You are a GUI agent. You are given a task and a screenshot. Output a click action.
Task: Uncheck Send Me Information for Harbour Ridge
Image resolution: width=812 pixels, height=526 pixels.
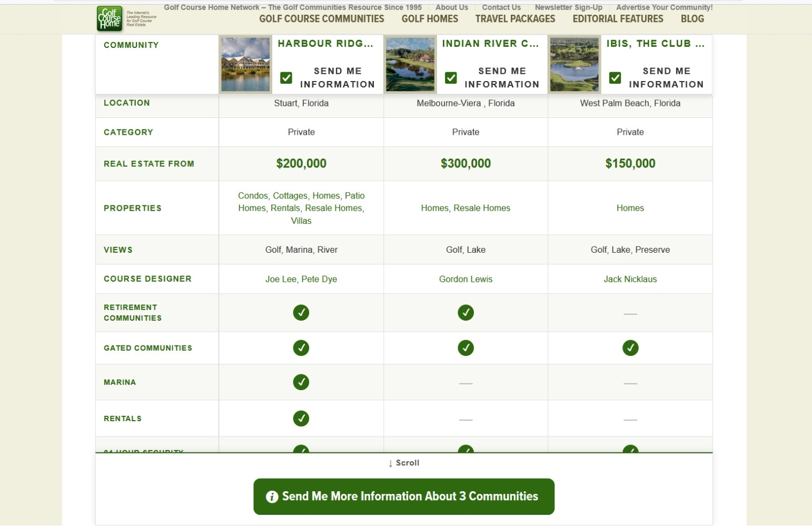coord(286,77)
